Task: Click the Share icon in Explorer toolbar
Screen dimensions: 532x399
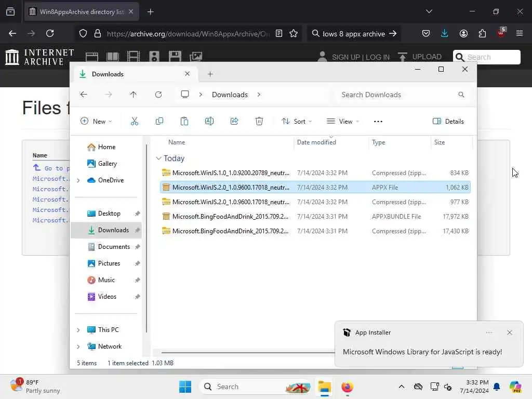Action: click(x=234, y=121)
